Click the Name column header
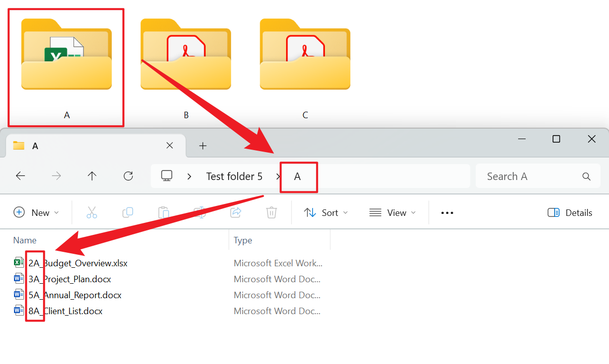609x364 pixels. [x=25, y=240]
